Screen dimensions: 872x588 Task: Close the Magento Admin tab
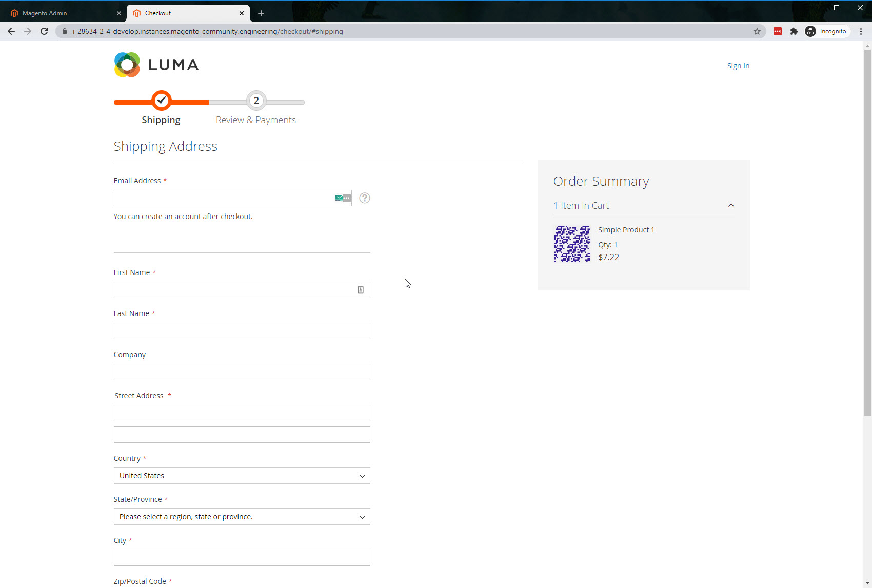[x=119, y=13]
